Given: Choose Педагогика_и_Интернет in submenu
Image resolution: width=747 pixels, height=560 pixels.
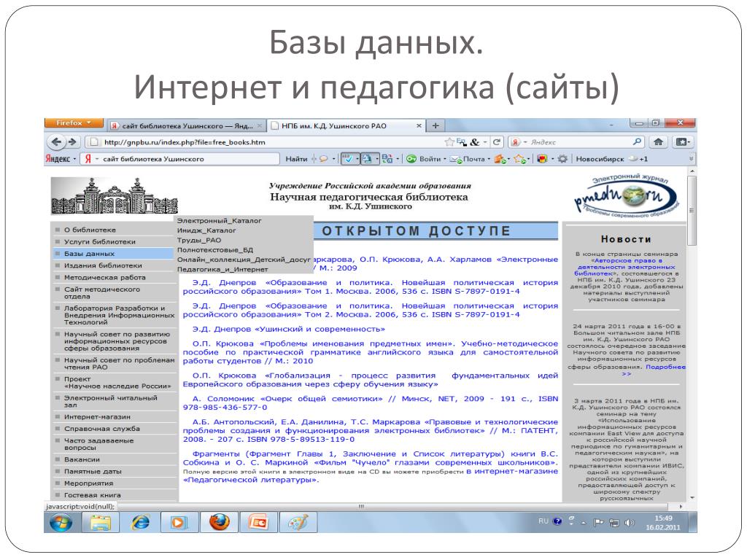Looking at the screenshot, I should click(222, 270).
